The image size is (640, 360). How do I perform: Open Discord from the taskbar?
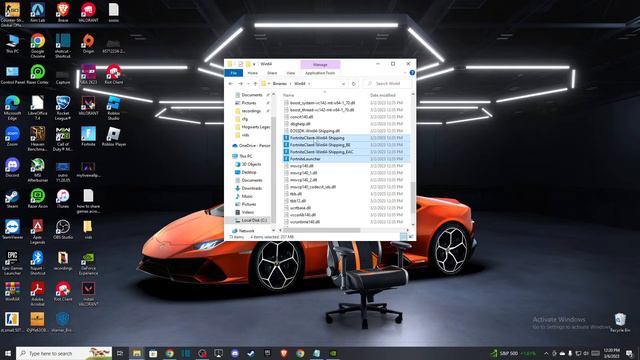coord(235,353)
